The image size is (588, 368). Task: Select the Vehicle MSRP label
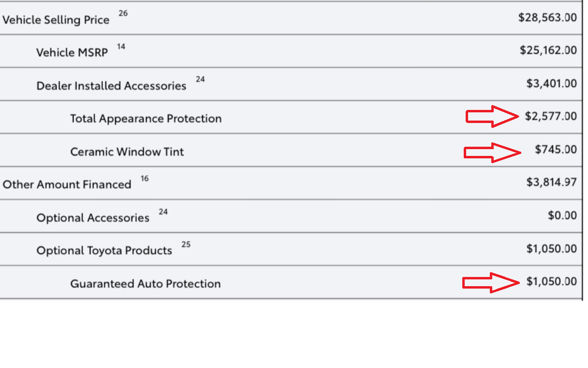click(x=72, y=53)
